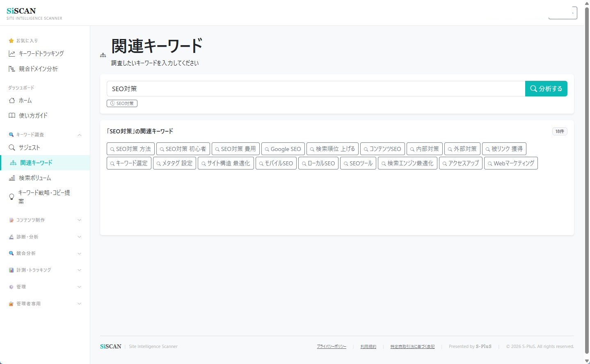The width and height of the screenshot is (590, 364).
Task: Select the 被リンク 獲得 keyword chip
Action: click(x=504, y=149)
